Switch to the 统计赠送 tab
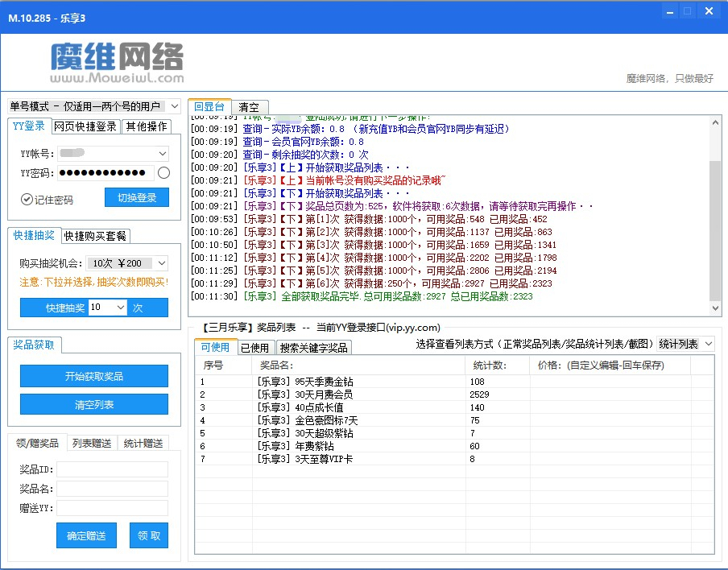This screenshot has width=728, height=570. coord(143,444)
